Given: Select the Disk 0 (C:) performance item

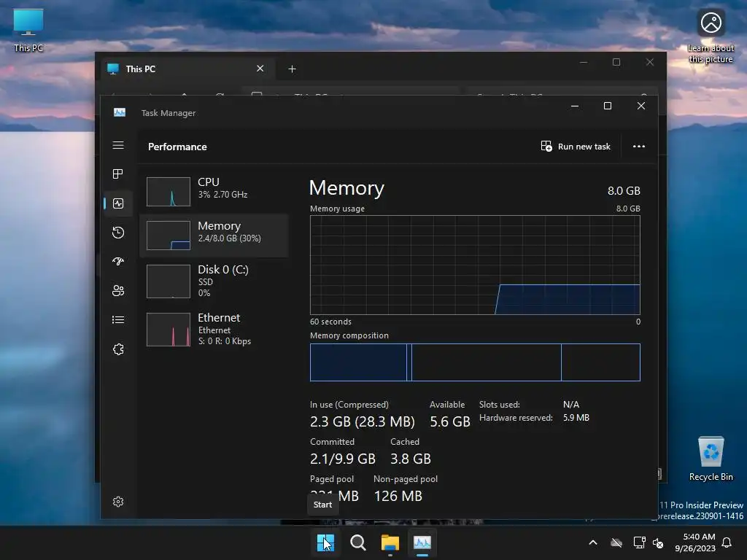Looking at the screenshot, I should click(214, 281).
